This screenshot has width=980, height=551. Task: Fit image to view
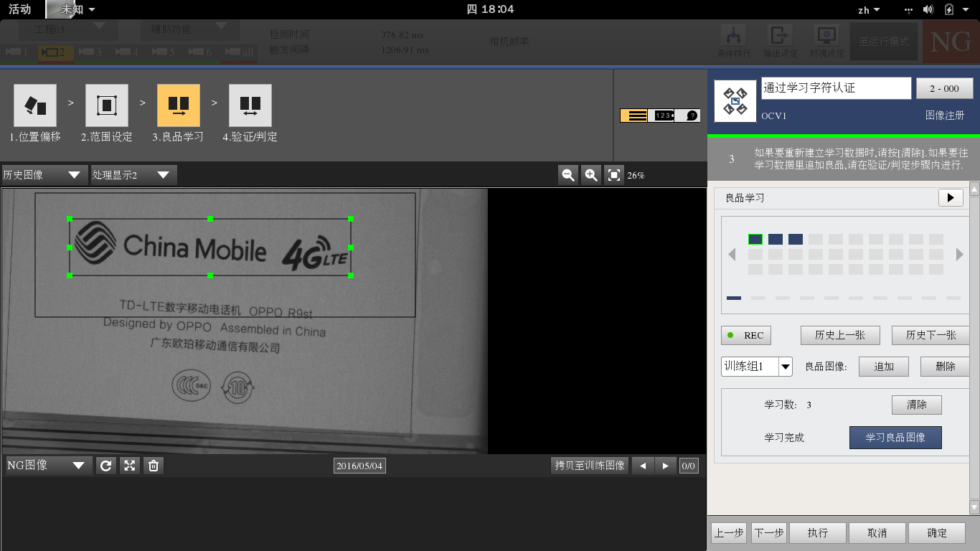pos(613,175)
